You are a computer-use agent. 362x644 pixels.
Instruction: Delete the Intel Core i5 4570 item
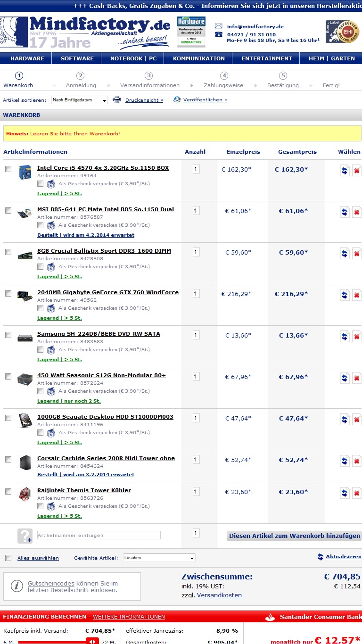357,171
